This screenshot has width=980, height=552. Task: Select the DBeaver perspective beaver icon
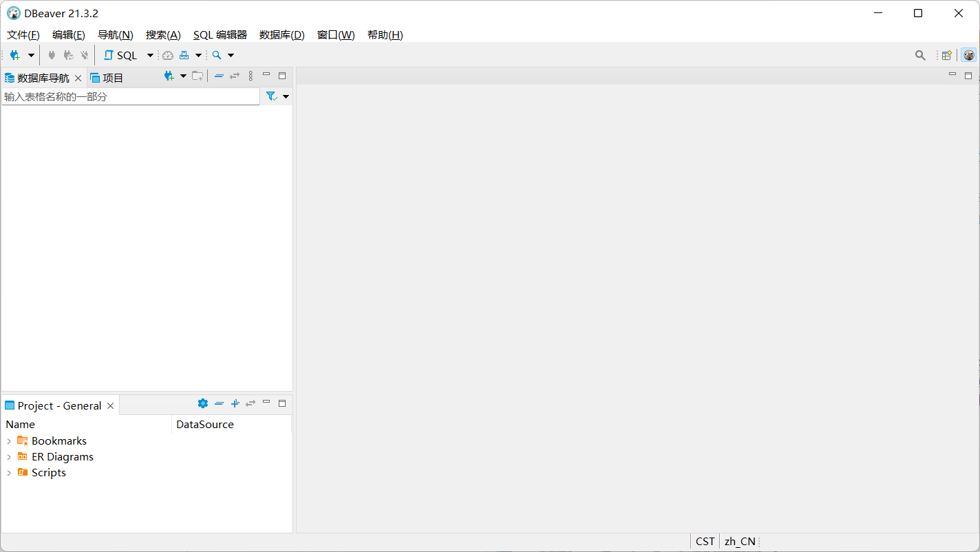coord(968,55)
